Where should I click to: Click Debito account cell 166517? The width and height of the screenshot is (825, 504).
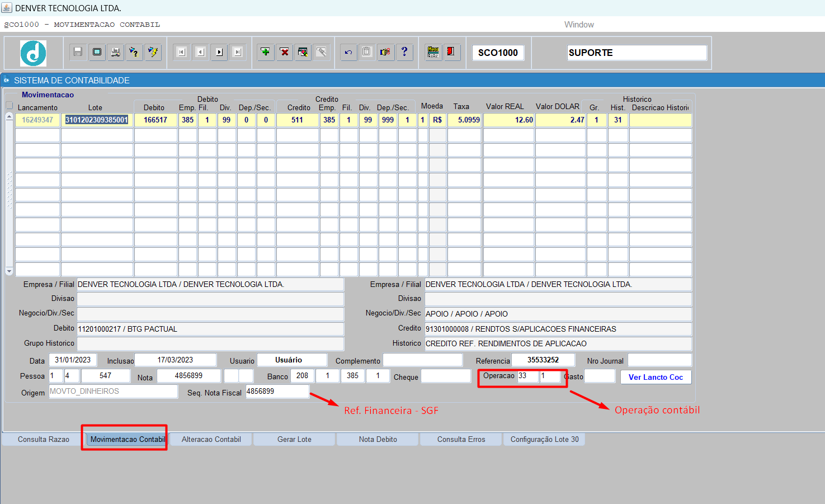[155, 120]
